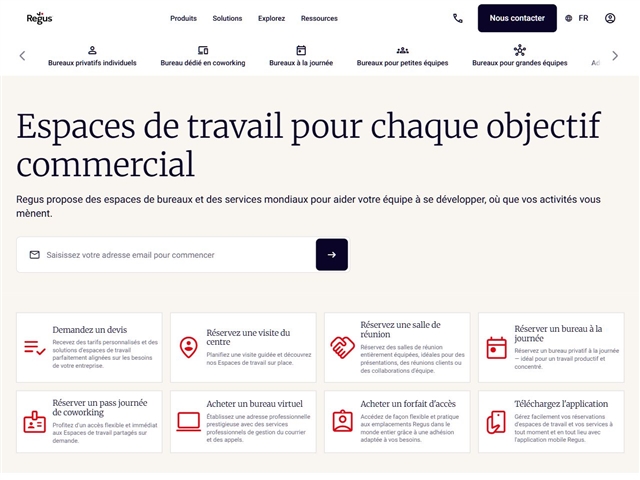Submit email with the arrow button
640x480 pixels.
click(x=332, y=255)
